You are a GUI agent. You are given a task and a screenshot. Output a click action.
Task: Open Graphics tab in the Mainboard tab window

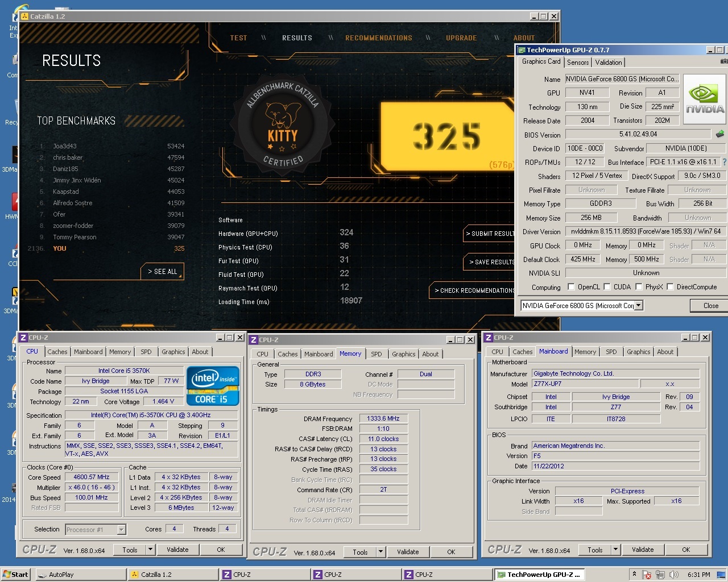pos(639,352)
